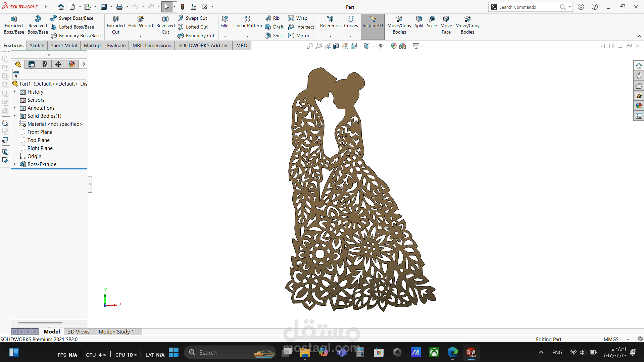Open the DisplayManager panel tab
Image resolution: width=644 pixels, height=362 pixels.
click(x=72, y=64)
